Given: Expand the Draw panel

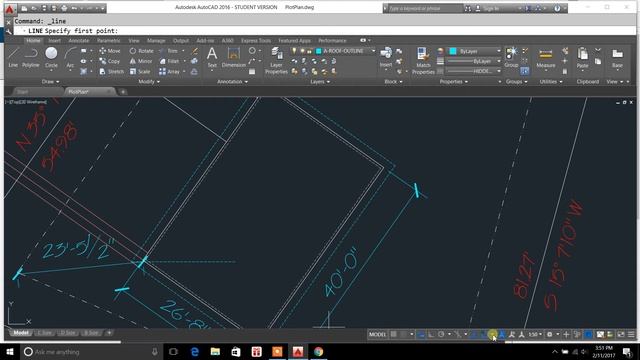Looking at the screenshot, I should click(x=50, y=82).
